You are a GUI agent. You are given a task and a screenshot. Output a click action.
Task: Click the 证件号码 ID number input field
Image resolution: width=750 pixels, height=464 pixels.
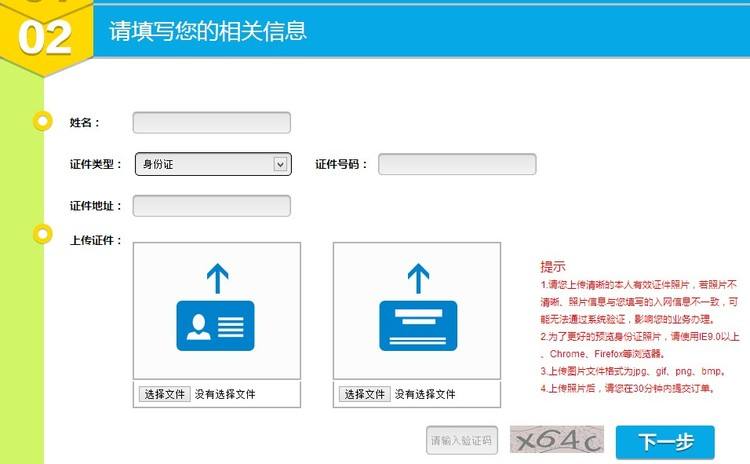click(457, 164)
